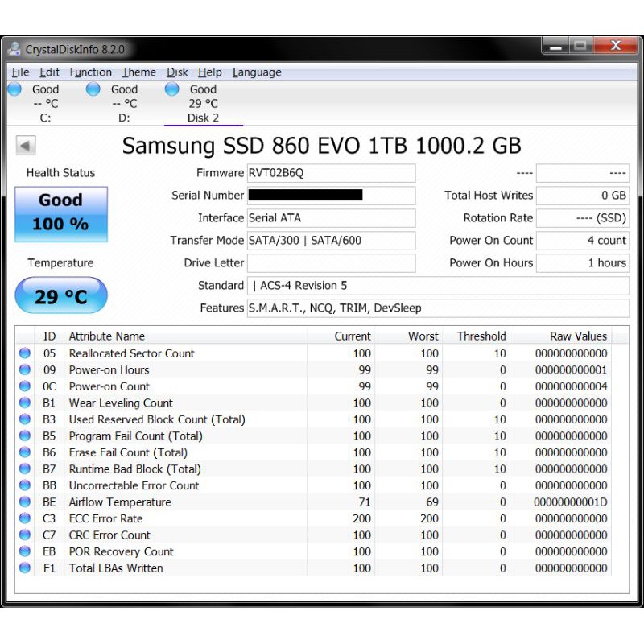
Task: Click the Reallocated Sector Count status icon
Action: click(x=25, y=353)
